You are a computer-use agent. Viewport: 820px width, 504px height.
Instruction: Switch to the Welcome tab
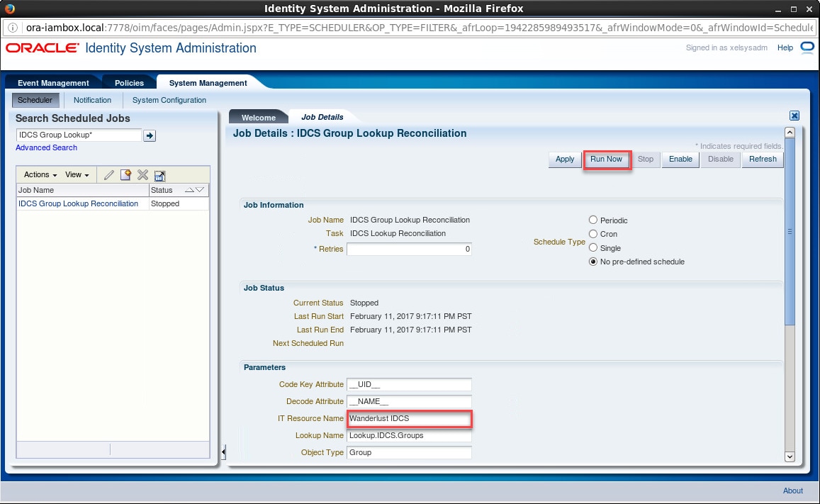point(259,117)
